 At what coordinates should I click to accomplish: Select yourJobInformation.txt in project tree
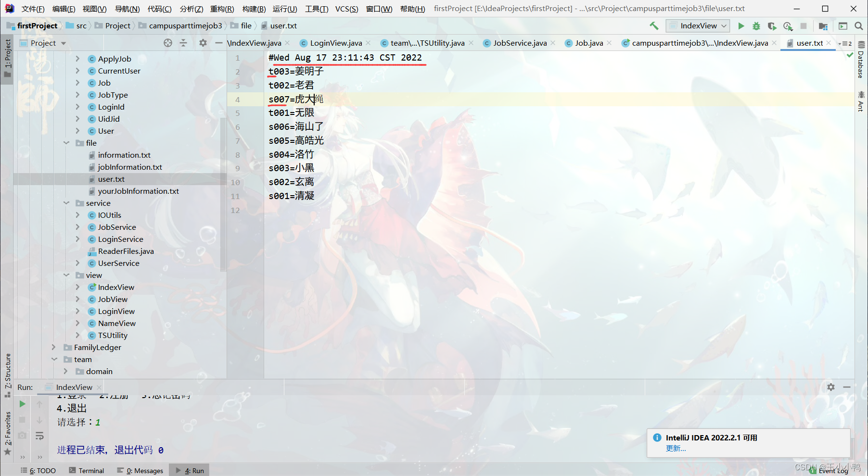click(x=139, y=191)
